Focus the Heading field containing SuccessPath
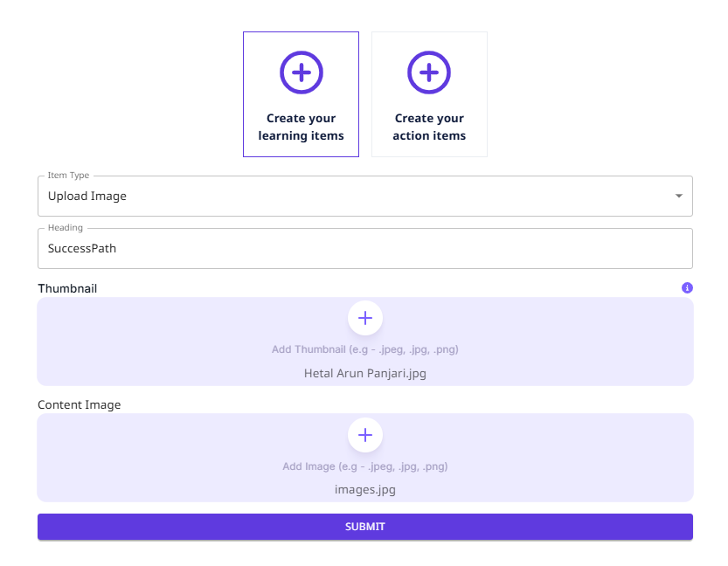728x566 pixels. pos(350,249)
